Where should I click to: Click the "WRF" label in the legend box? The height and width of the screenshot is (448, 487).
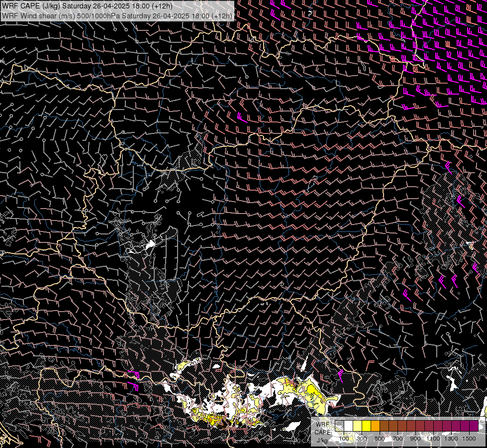click(x=323, y=425)
